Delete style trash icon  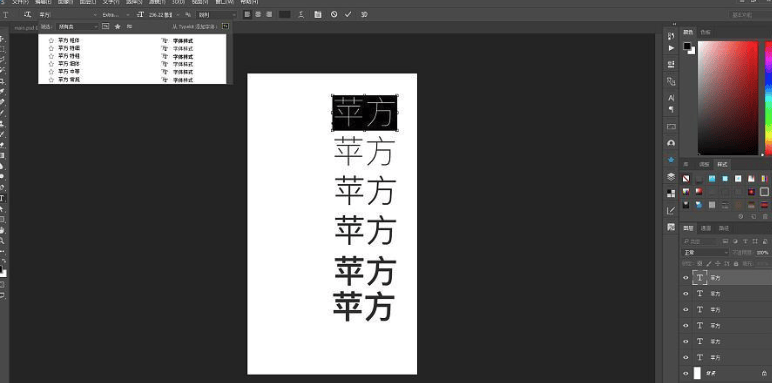pyautogui.click(x=765, y=217)
